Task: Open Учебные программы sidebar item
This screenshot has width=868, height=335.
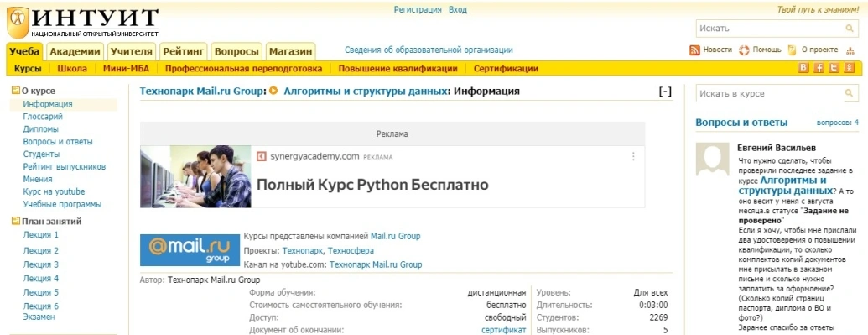Action: pos(63,204)
